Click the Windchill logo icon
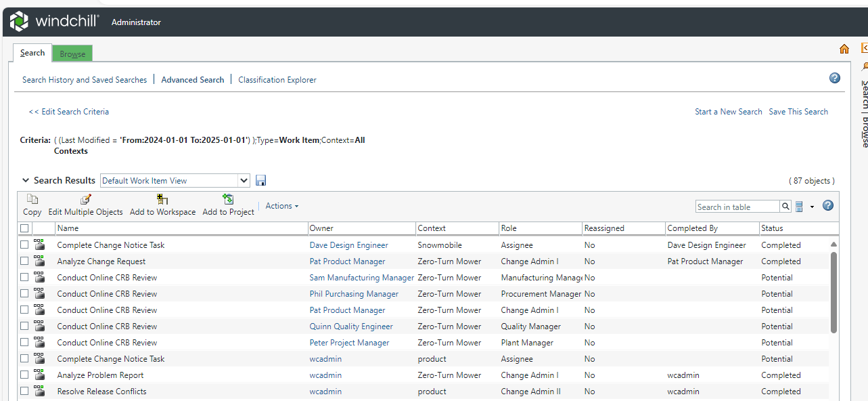The height and width of the screenshot is (401, 868). (x=18, y=20)
